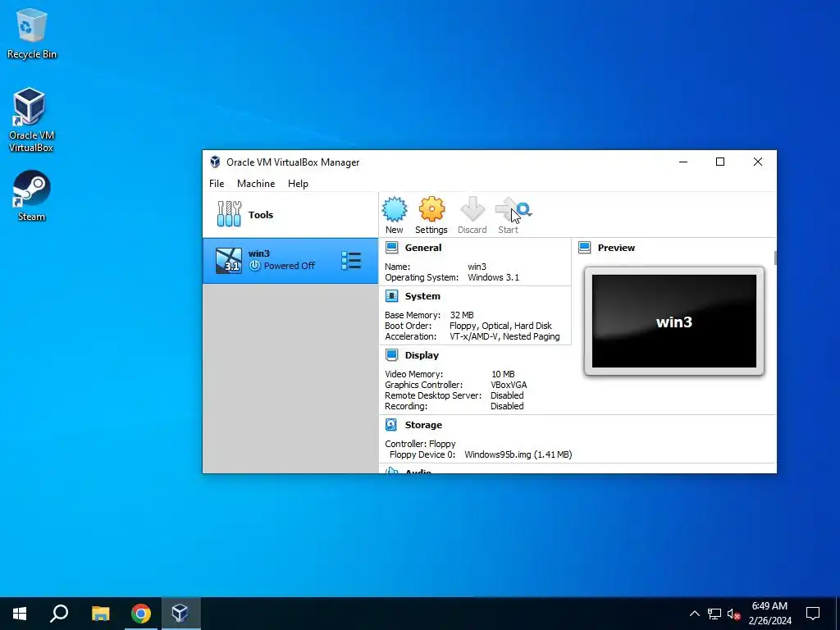This screenshot has height=630, width=840.
Task: Open the taskbar clock and date
Action: tap(769, 614)
